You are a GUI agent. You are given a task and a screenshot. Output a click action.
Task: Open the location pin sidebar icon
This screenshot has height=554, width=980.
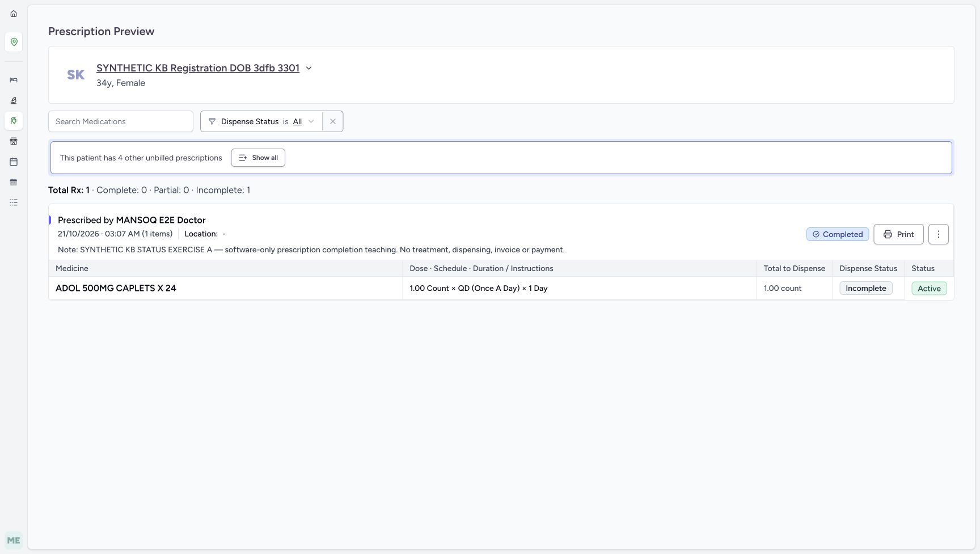click(14, 42)
